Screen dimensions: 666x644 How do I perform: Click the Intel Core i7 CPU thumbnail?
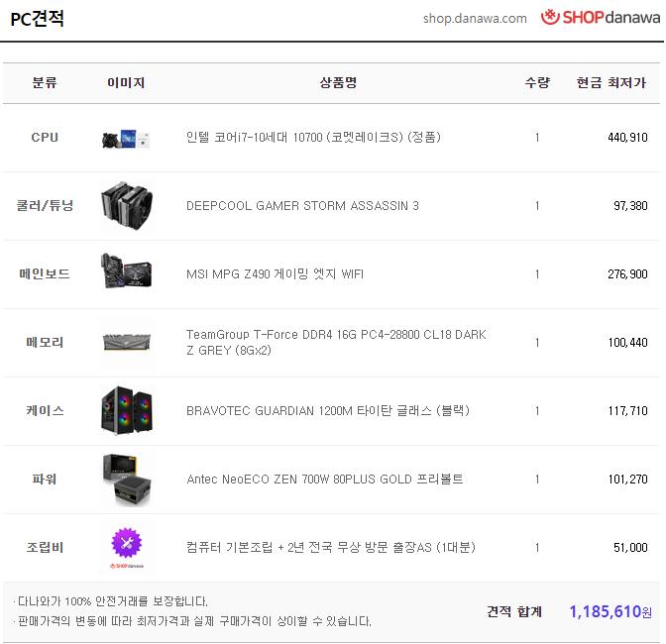point(127,139)
